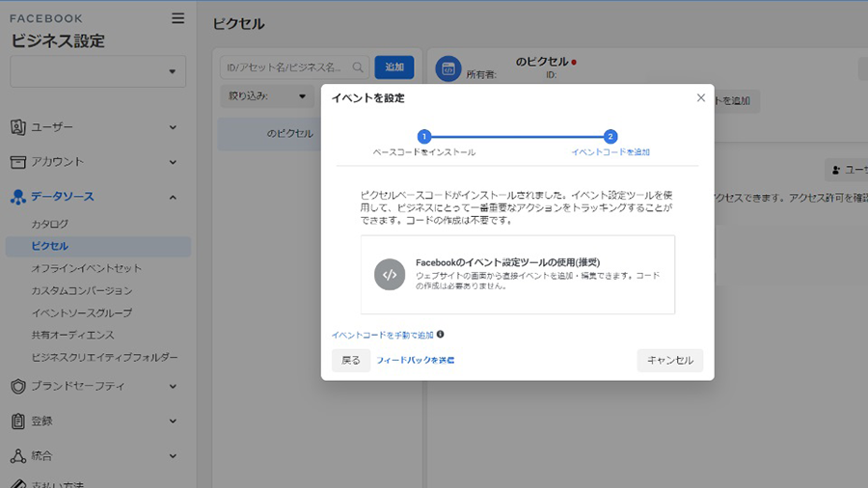Image resolution: width=868 pixels, height=488 pixels.
Task: Collapse the データソース section
Action: (173, 197)
